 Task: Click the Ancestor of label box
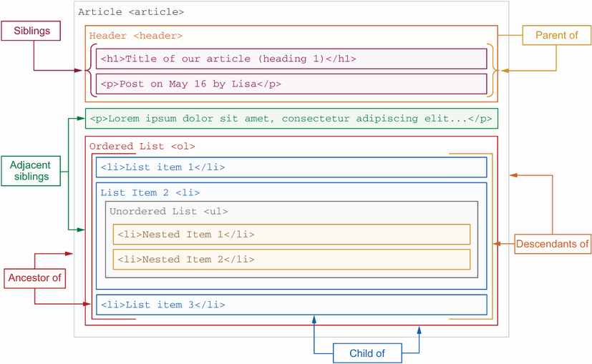pos(34,278)
